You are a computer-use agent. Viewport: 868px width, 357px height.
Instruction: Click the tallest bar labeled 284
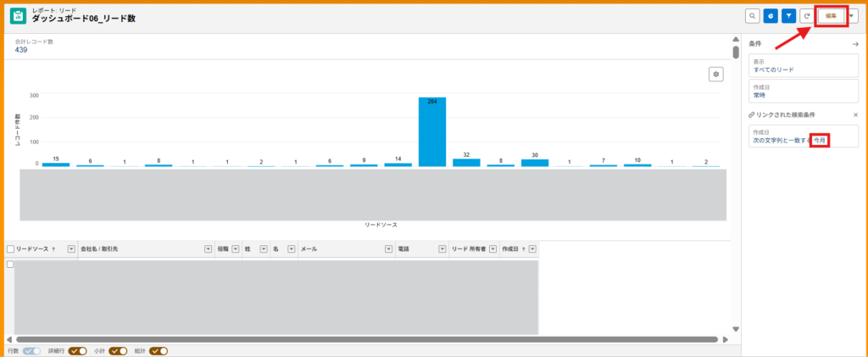pyautogui.click(x=432, y=131)
